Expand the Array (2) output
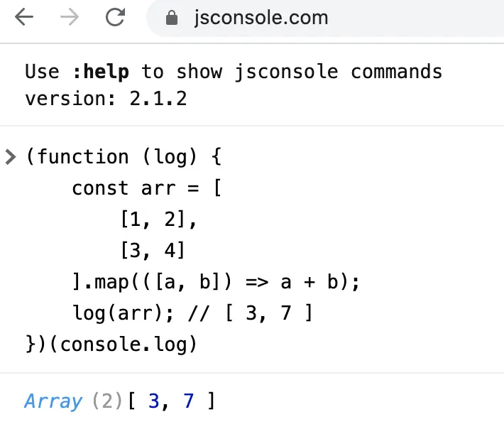This screenshot has height=422, width=504. [x=53, y=401]
